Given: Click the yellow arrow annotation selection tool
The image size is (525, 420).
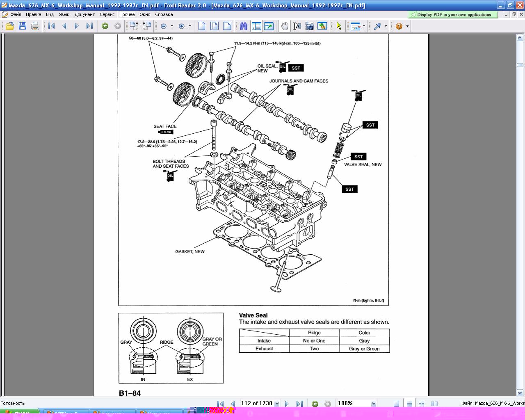Looking at the screenshot, I should click(339, 26).
